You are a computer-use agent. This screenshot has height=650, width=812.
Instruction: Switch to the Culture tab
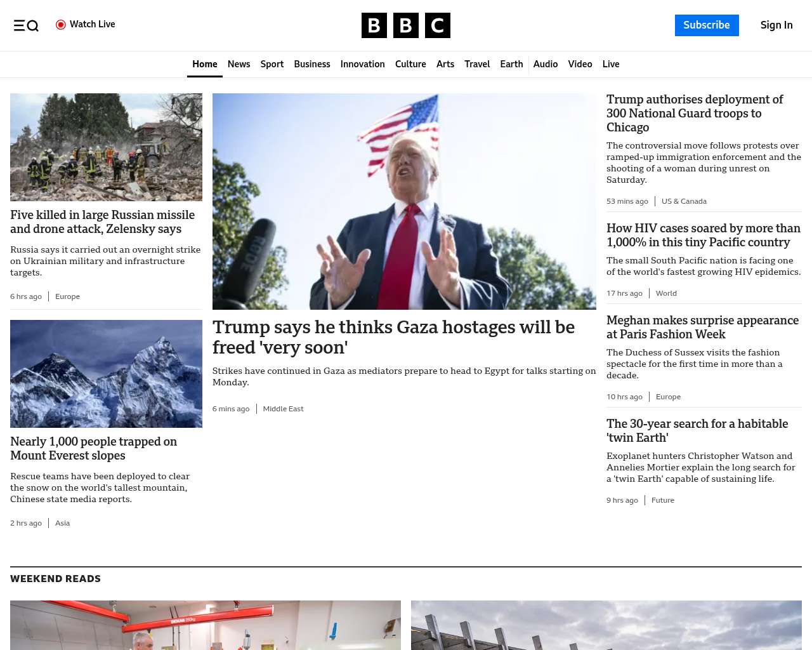[410, 64]
